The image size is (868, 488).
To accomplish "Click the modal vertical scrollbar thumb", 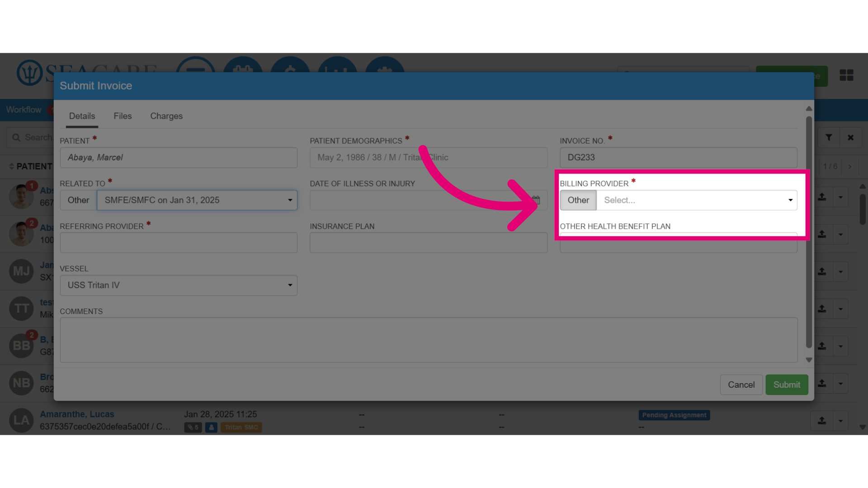I will 809,232.
